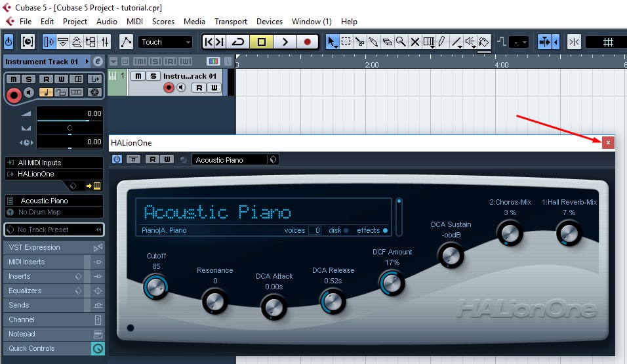Screen dimensions: 627x364
Task: Select the Range Selection tool
Action: click(346, 41)
